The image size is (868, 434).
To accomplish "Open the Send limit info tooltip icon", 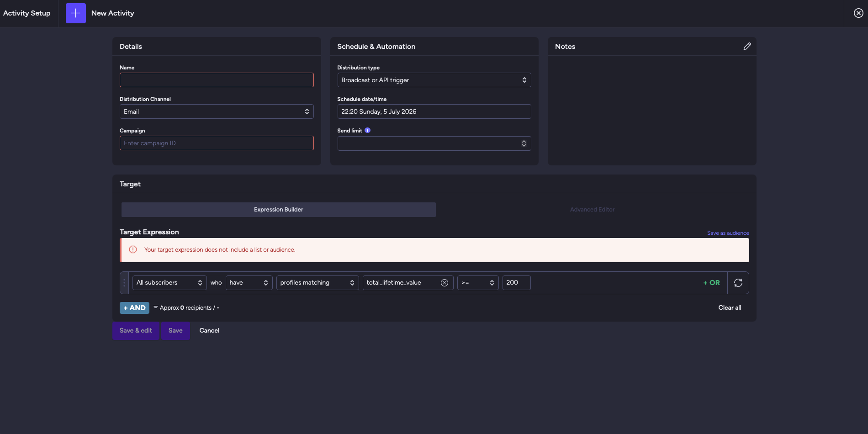I will click(x=367, y=131).
